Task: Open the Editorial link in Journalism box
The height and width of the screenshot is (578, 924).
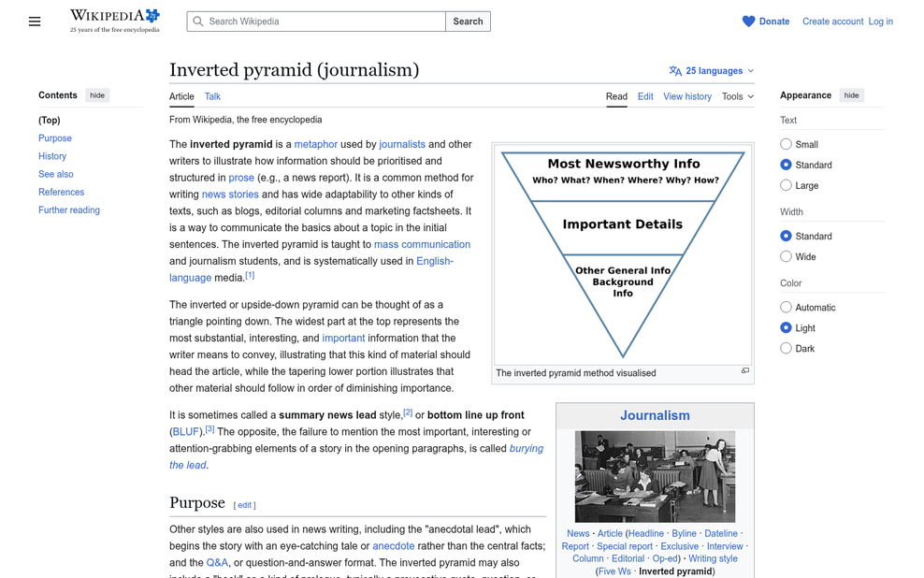Action: [628, 558]
